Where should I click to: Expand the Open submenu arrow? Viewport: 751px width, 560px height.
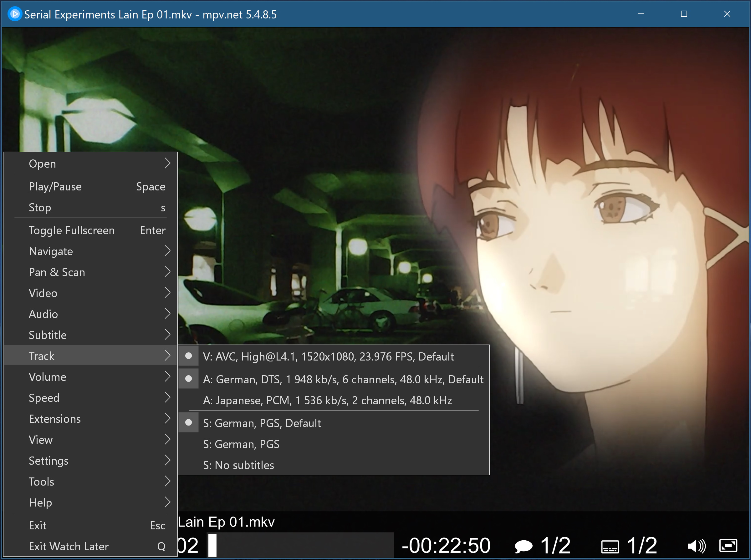pos(167,164)
